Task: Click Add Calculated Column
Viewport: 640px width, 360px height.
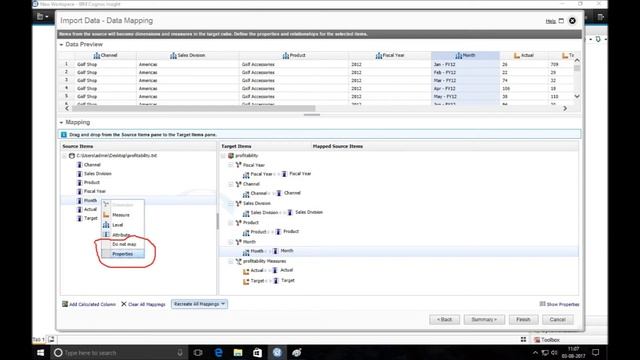Action: 89,304
